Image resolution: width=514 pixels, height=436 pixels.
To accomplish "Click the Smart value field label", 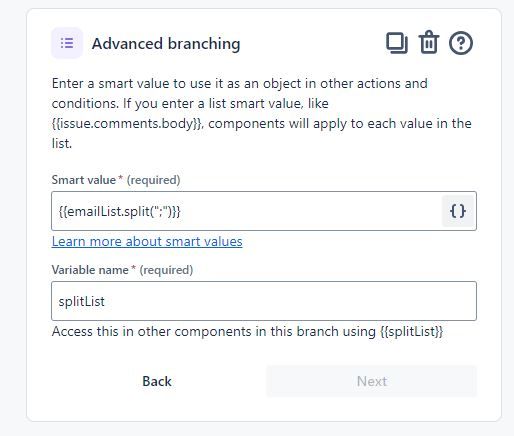I will pos(84,180).
